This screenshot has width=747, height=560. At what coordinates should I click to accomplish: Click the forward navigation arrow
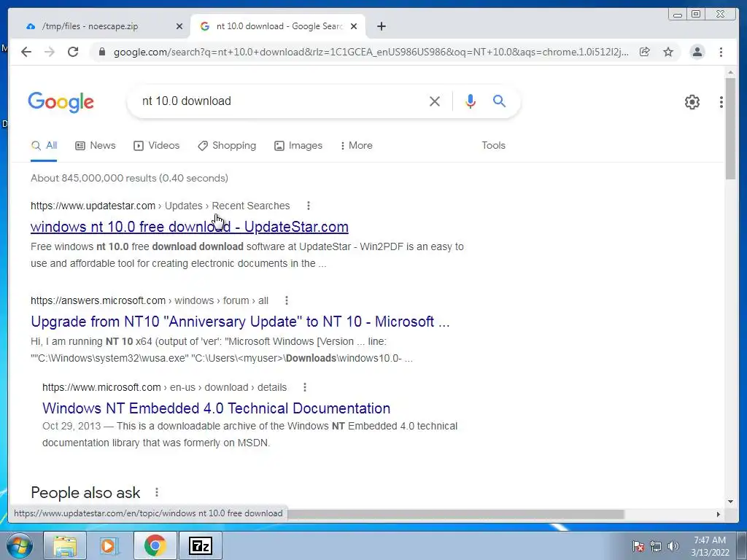[x=50, y=52]
